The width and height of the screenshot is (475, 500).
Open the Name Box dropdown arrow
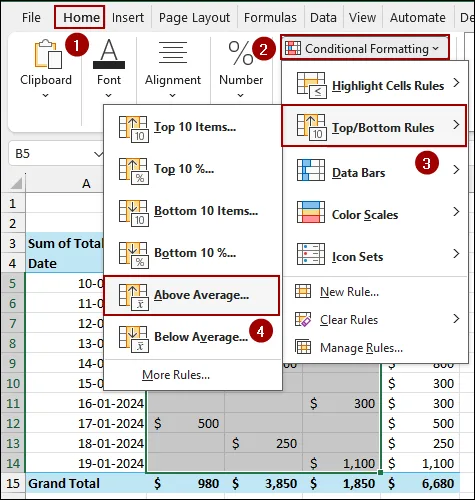tap(98, 154)
